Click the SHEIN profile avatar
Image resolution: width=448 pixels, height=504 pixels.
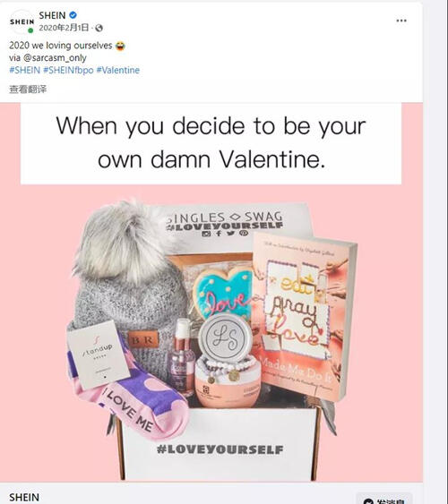coord(22,21)
